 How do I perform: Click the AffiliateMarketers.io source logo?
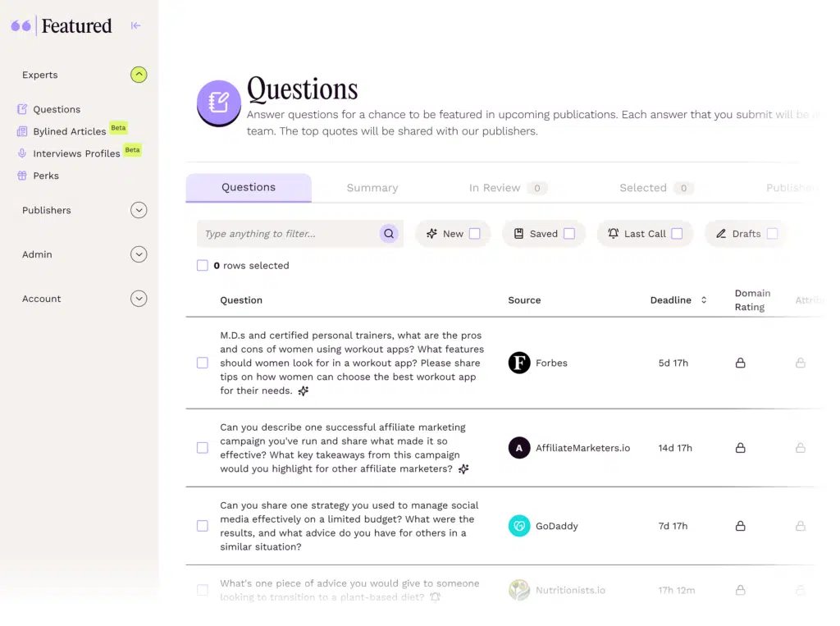tap(519, 448)
